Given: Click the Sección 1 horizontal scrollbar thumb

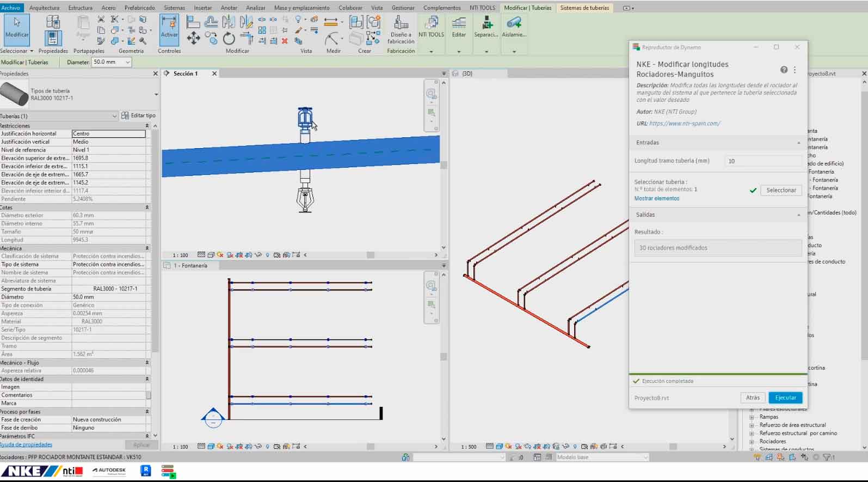Looking at the screenshot, I should [370, 255].
